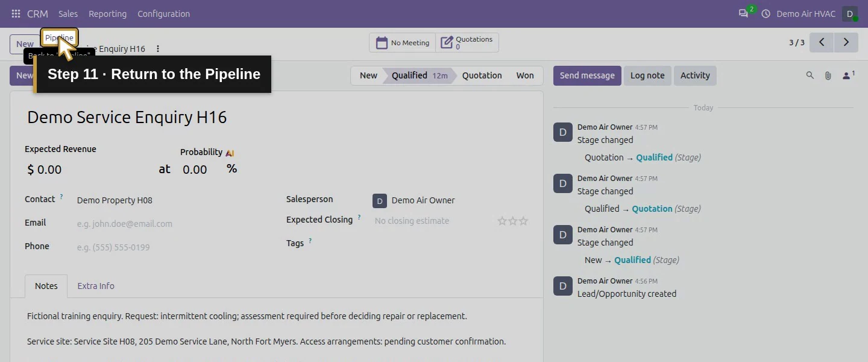Click the Send message button
Screen dimensions: 868x362
(587, 75)
